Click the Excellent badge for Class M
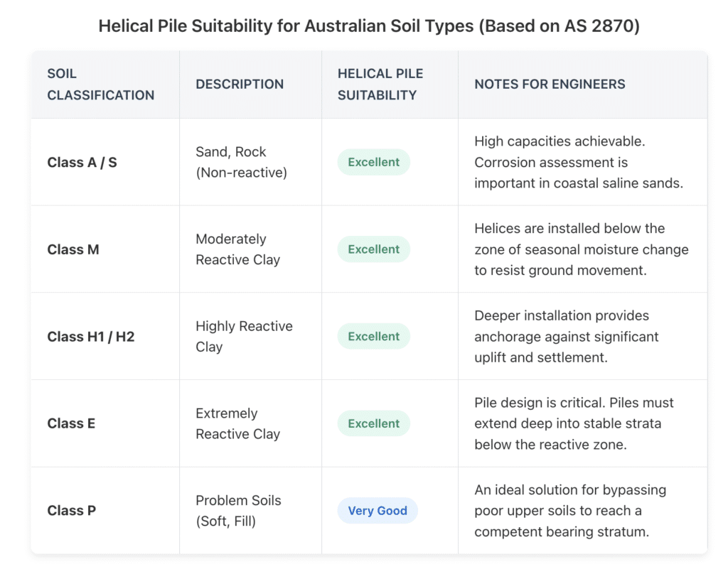This screenshot has width=728, height=574. 373,249
